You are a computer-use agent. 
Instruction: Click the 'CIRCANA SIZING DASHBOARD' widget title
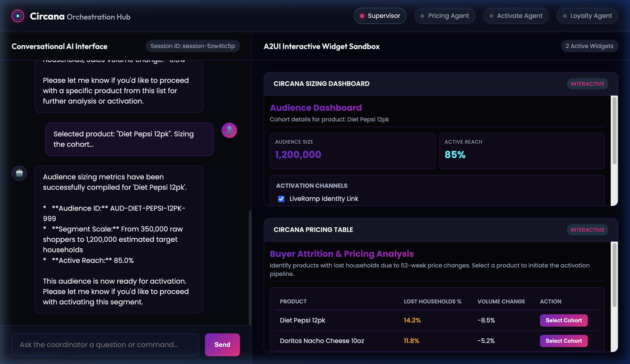(322, 84)
